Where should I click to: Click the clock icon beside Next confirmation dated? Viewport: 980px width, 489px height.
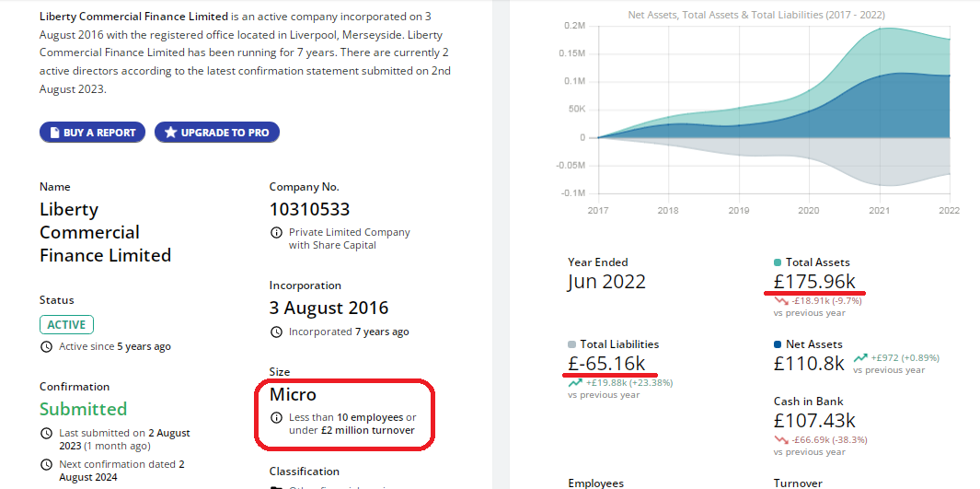pos(46,465)
